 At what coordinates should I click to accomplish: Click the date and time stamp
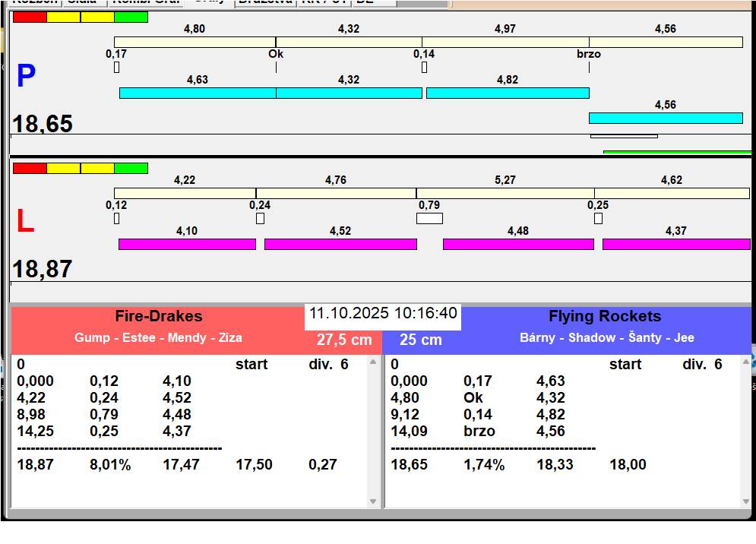(383, 314)
